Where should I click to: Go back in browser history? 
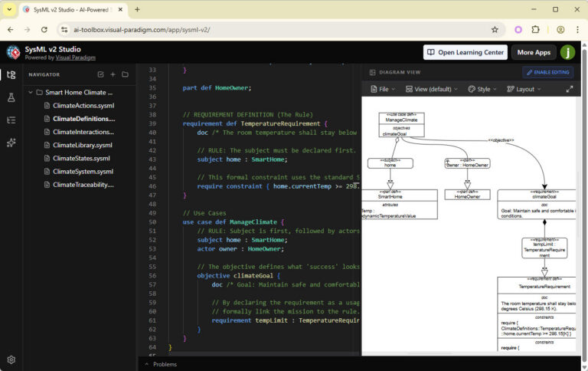(11, 30)
